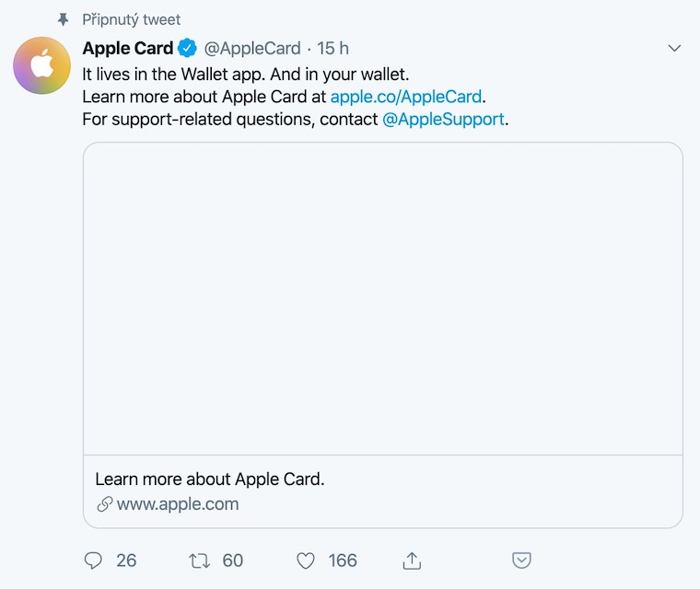700x589 pixels.
Task: Click the 166 likes count
Action: 343,560
